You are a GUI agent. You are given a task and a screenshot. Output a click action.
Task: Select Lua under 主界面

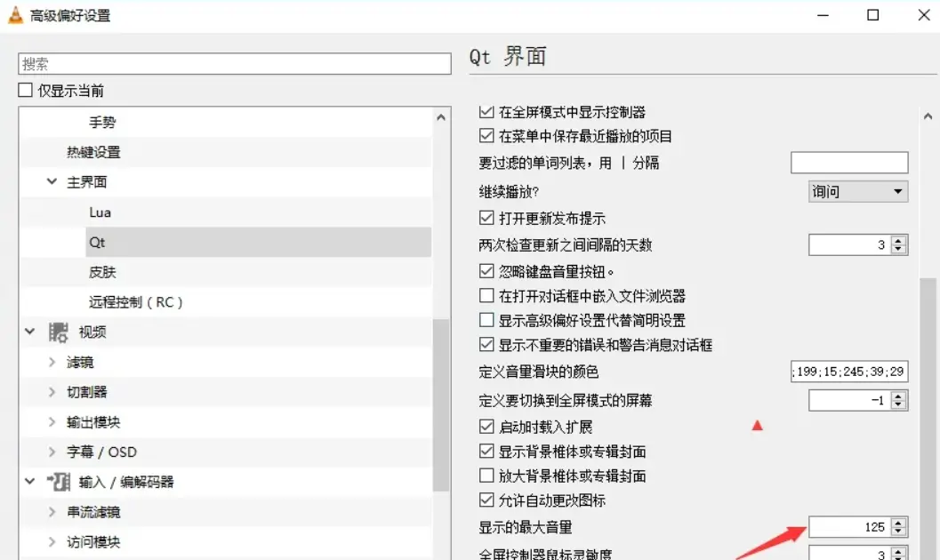coord(100,212)
